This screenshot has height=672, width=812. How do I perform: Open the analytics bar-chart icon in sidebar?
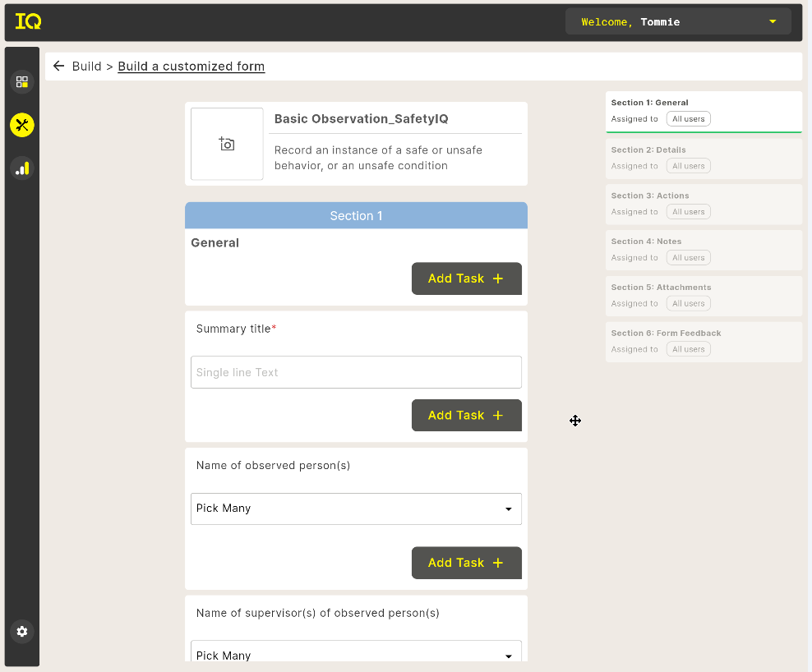[x=21, y=168]
